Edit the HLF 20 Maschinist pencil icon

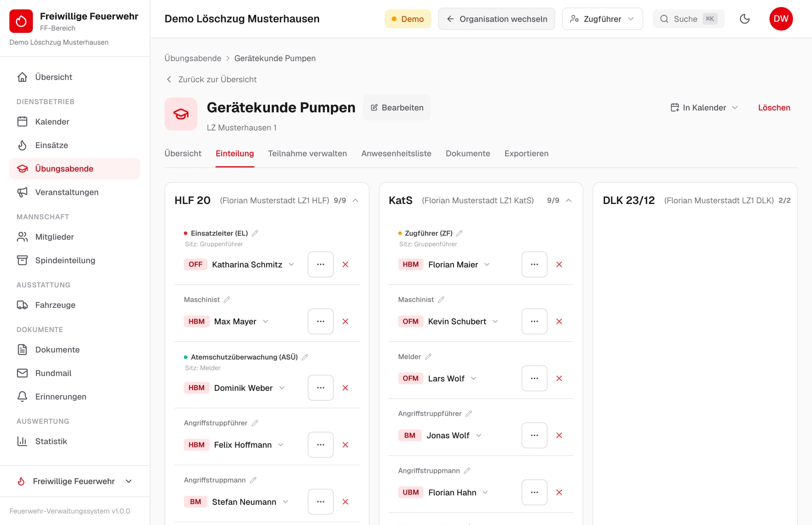click(227, 300)
